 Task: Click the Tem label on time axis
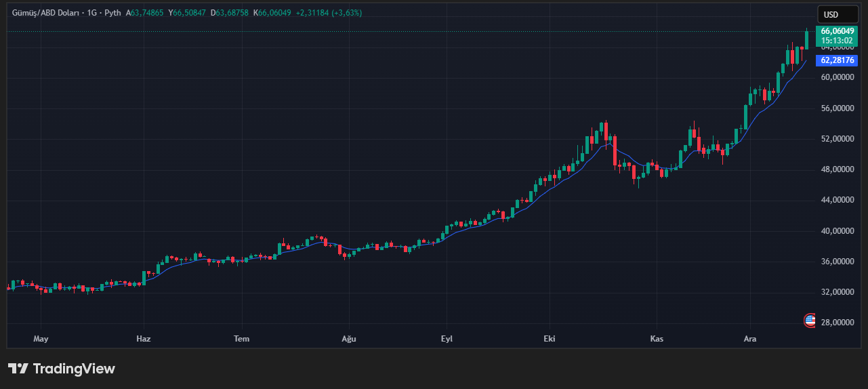point(241,338)
